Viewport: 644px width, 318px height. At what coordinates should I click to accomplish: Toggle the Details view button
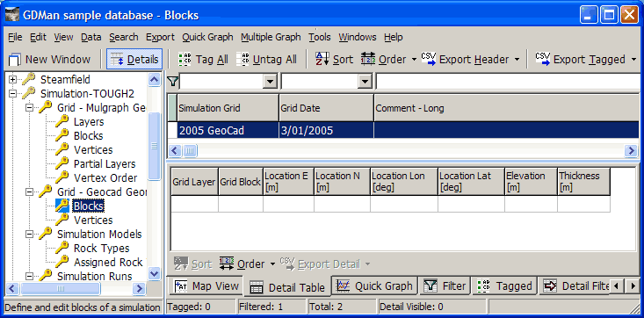coord(134,60)
